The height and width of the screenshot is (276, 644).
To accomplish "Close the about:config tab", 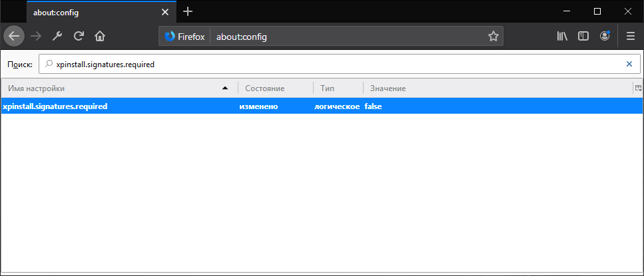I will tap(165, 12).
